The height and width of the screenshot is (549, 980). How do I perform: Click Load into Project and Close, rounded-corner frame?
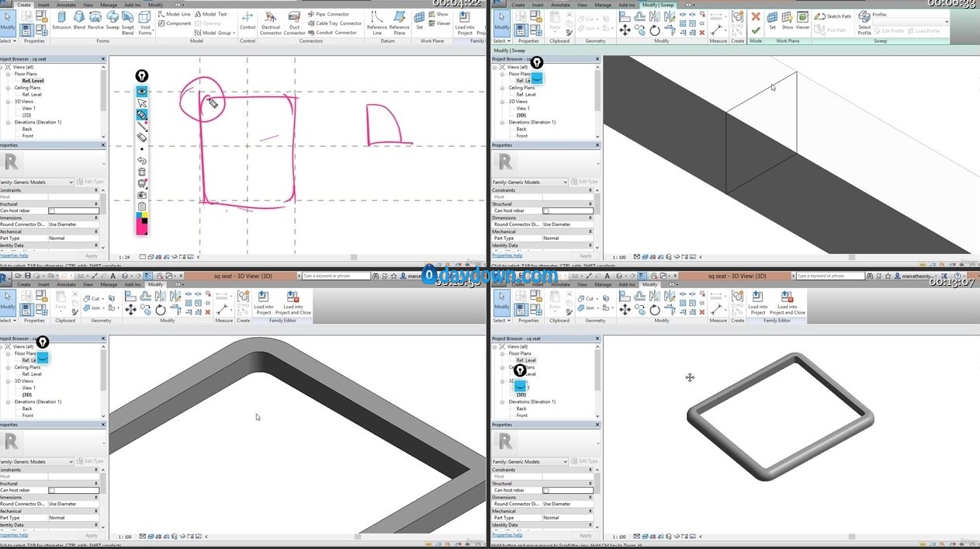pyautogui.click(x=293, y=303)
